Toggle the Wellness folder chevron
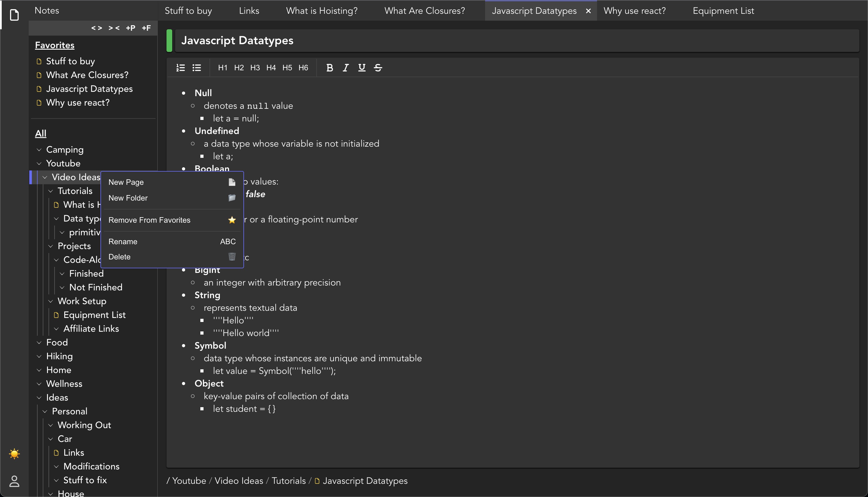Viewport: 868px width, 497px height. pos(39,384)
